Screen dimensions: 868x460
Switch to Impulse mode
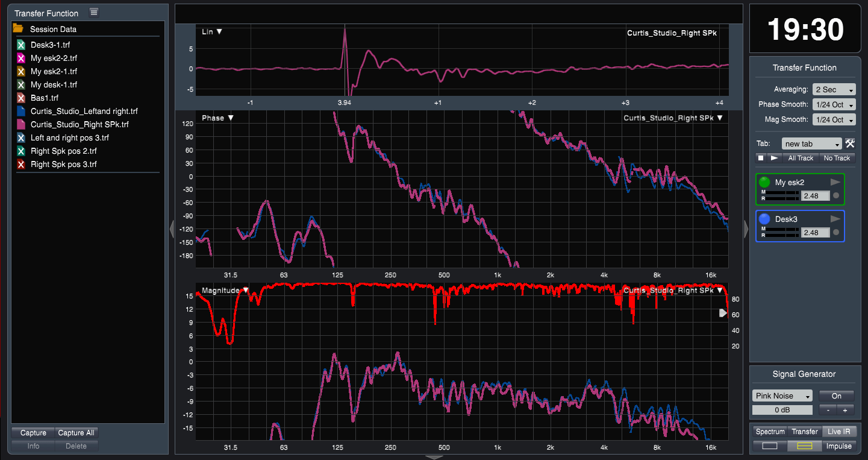[838, 446]
